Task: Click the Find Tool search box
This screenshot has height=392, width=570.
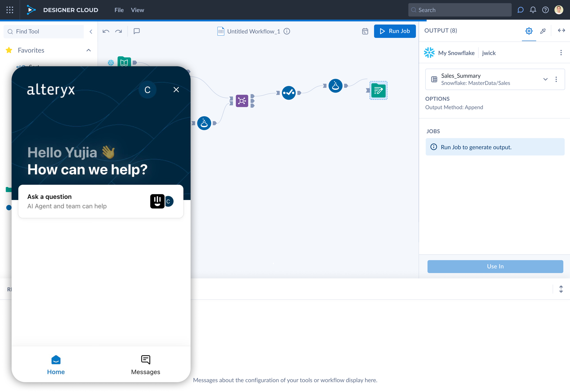Action: coord(44,31)
